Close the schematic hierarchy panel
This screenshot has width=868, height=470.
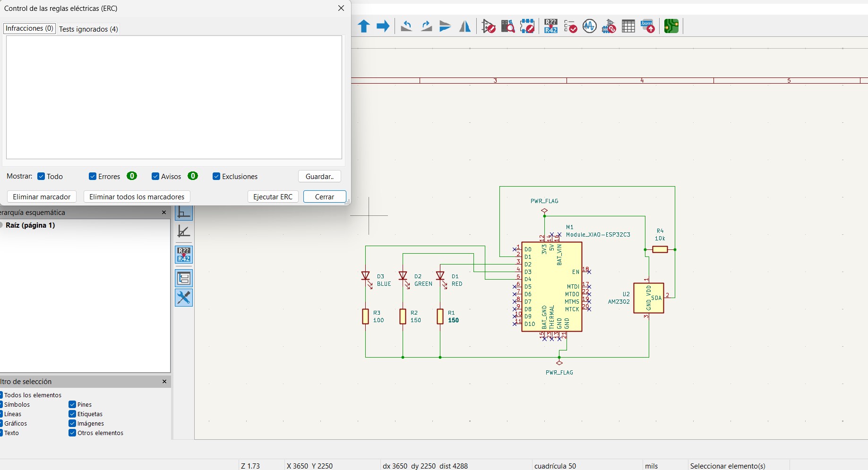164,213
